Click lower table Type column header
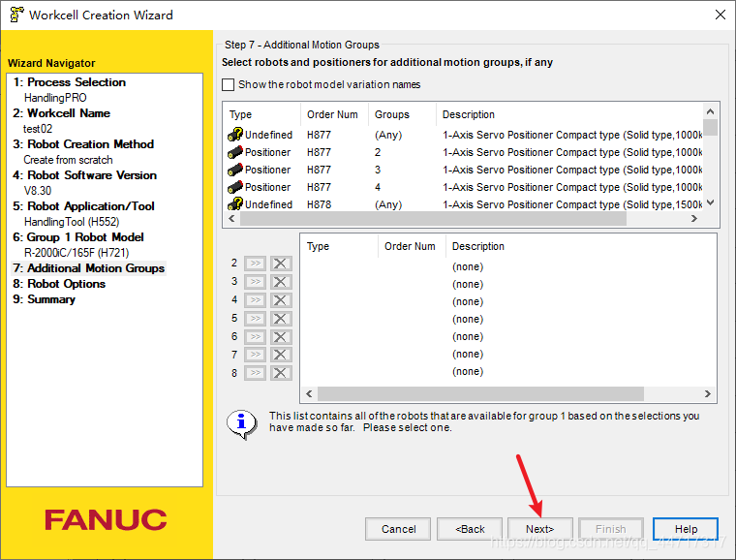736x560 pixels. pos(339,246)
